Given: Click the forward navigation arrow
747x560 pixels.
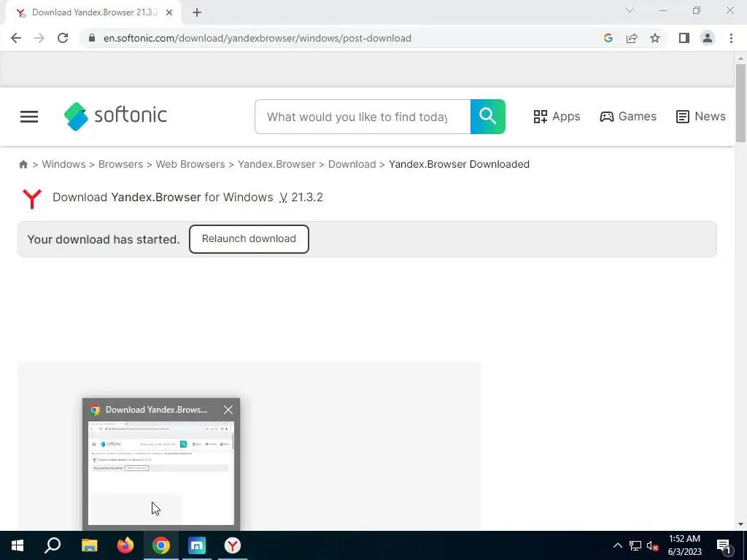Looking at the screenshot, I should click(x=39, y=38).
